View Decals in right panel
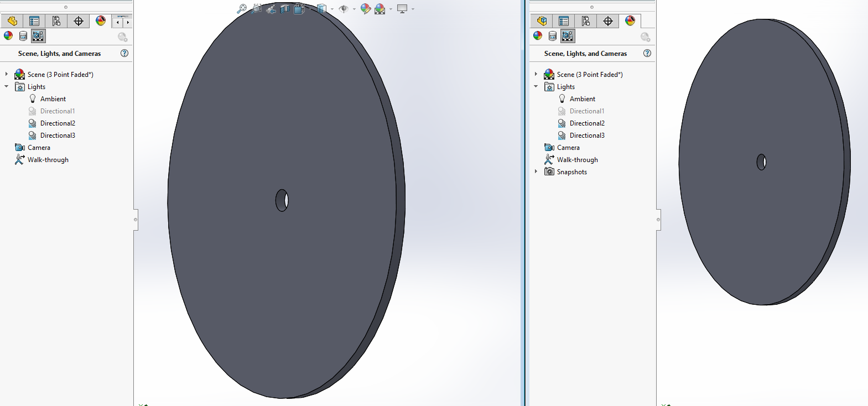The height and width of the screenshot is (406, 868). pyautogui.click(x=553, y=36)
